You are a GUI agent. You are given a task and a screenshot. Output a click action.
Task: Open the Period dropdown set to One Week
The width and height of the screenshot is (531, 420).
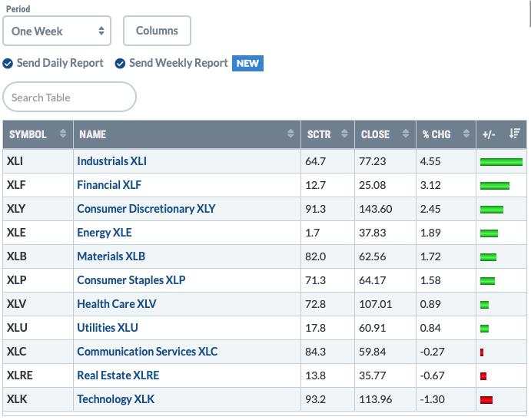pyautogui.click(x=57, y=31)
